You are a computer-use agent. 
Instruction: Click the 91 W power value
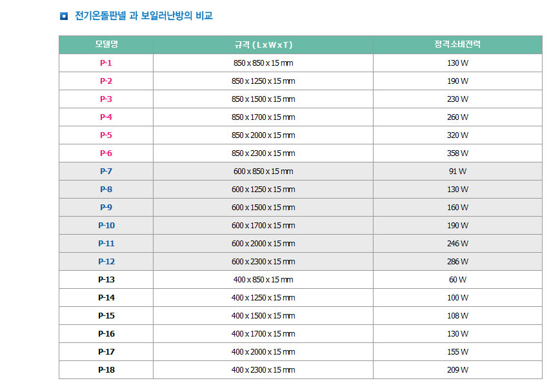coord(457,171)
